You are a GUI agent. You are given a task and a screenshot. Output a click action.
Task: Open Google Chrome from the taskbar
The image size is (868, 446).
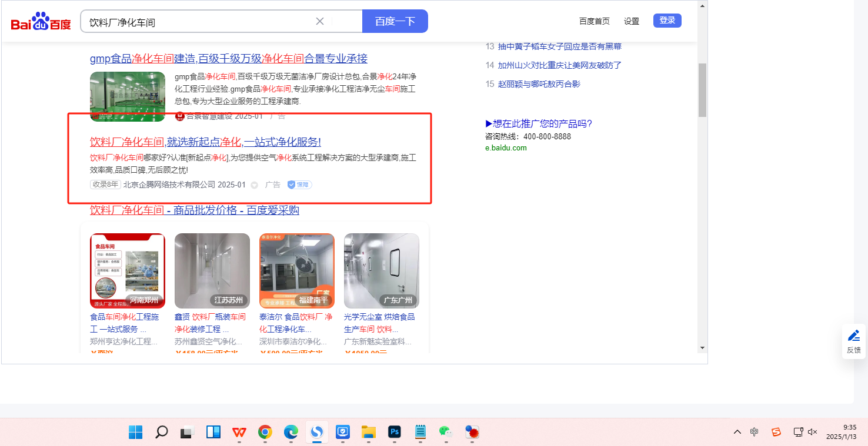click(265, 432)
